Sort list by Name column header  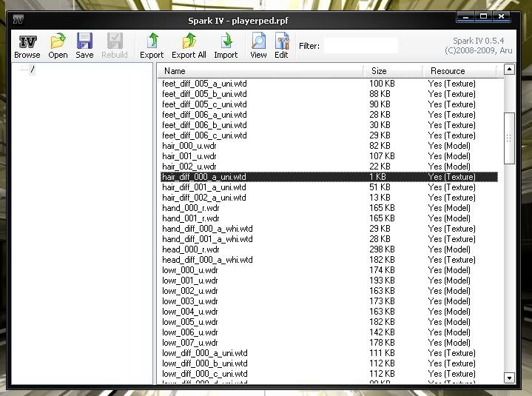pyautogui.click(x=261, y=71)
